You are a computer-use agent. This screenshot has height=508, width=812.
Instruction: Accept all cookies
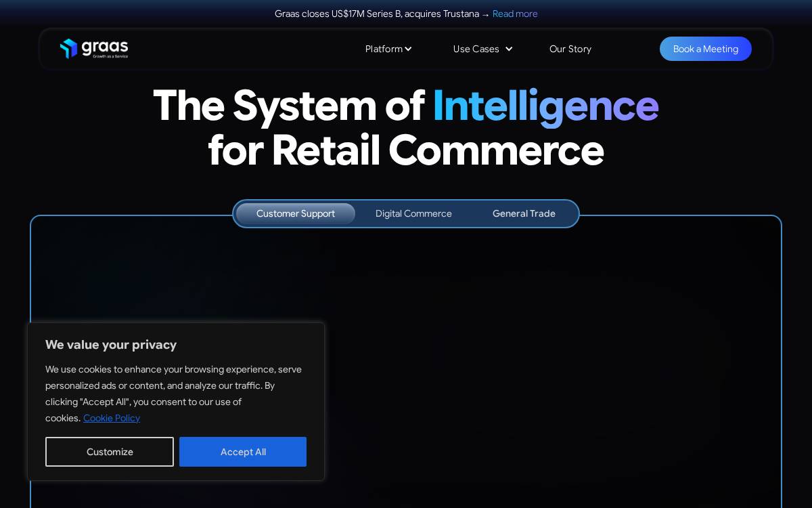tap(243, 452)
